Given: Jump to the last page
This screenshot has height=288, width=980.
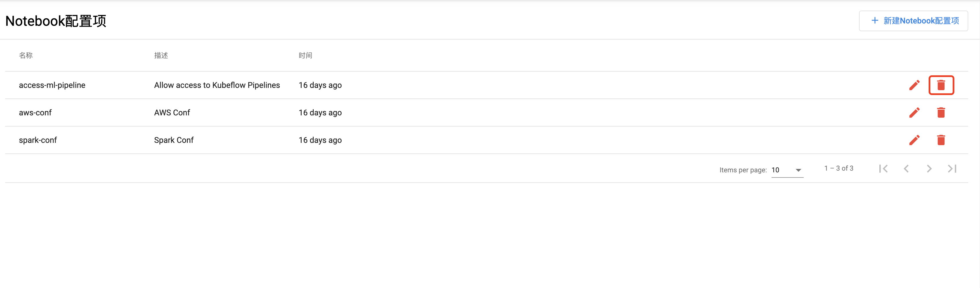Looking at the screenshot, I should pos(952,169).
